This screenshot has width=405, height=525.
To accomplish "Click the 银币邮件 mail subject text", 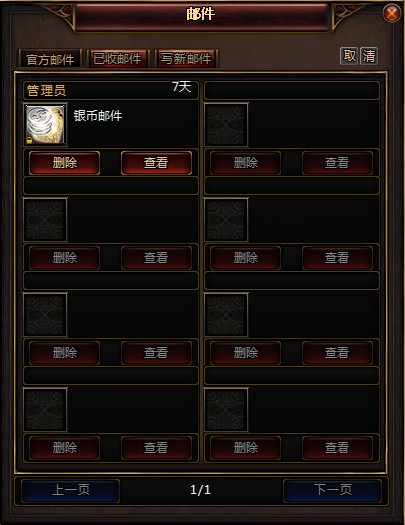I will coord(98,116).
